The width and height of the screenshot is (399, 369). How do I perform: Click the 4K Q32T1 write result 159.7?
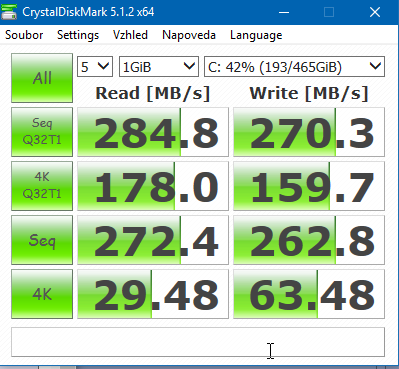pos(309,186)
